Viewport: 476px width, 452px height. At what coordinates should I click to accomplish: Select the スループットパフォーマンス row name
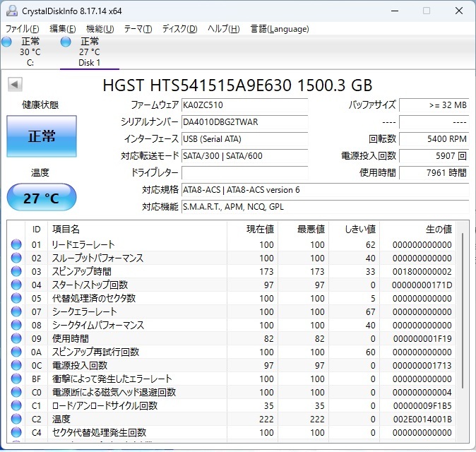point(97,258)
